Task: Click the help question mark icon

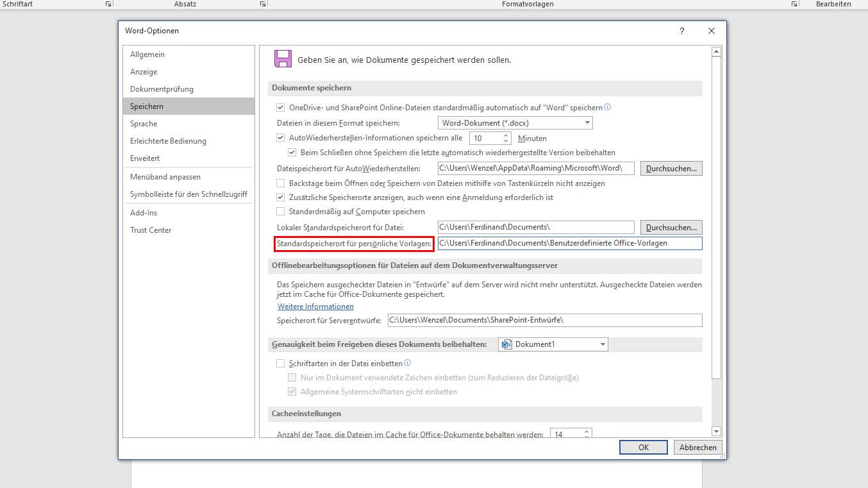Action: pyautogui.click(x=681, y=31)
